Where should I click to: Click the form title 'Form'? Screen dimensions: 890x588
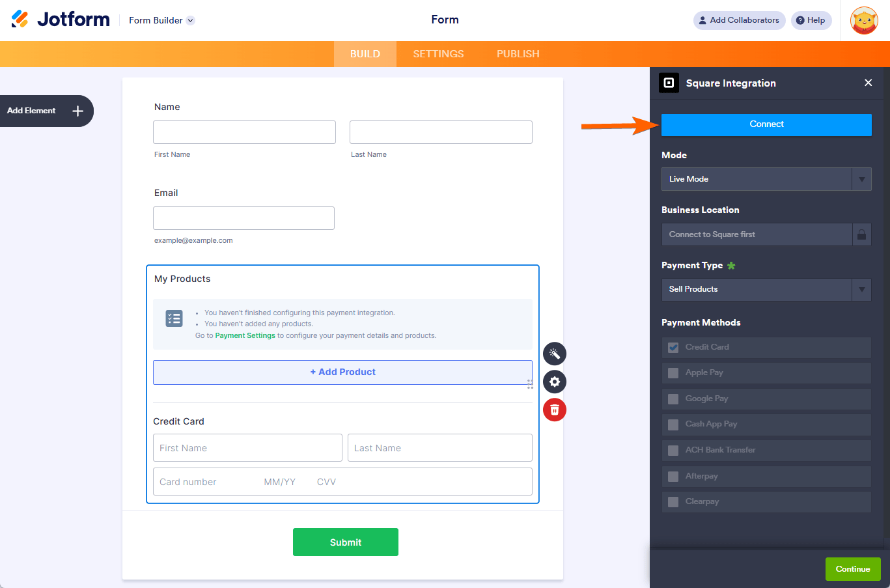click(x=445, y=20)
